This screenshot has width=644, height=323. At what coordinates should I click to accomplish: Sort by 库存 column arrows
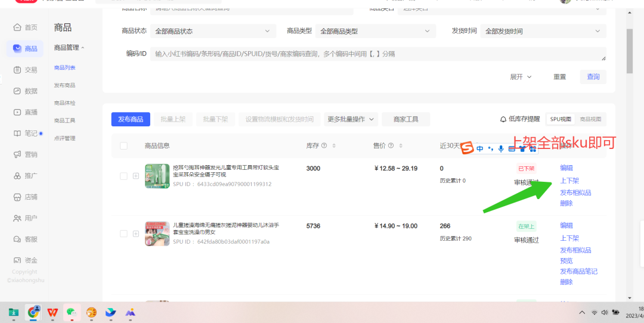334,145
